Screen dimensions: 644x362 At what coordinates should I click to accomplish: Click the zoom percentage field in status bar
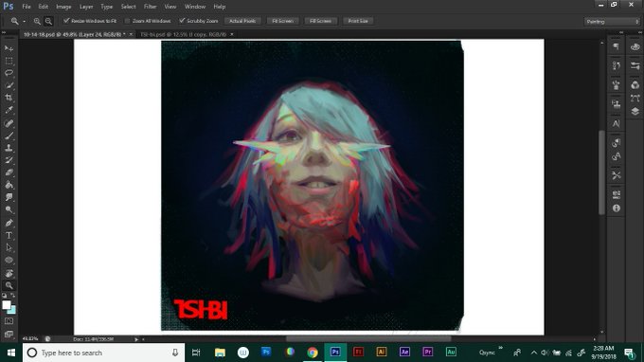click(29, 339)
